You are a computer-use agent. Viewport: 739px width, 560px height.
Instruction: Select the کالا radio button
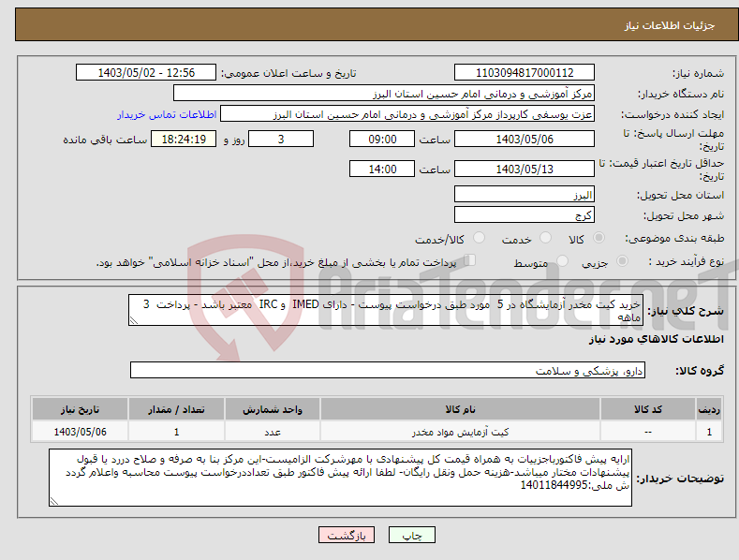(599, 238)
